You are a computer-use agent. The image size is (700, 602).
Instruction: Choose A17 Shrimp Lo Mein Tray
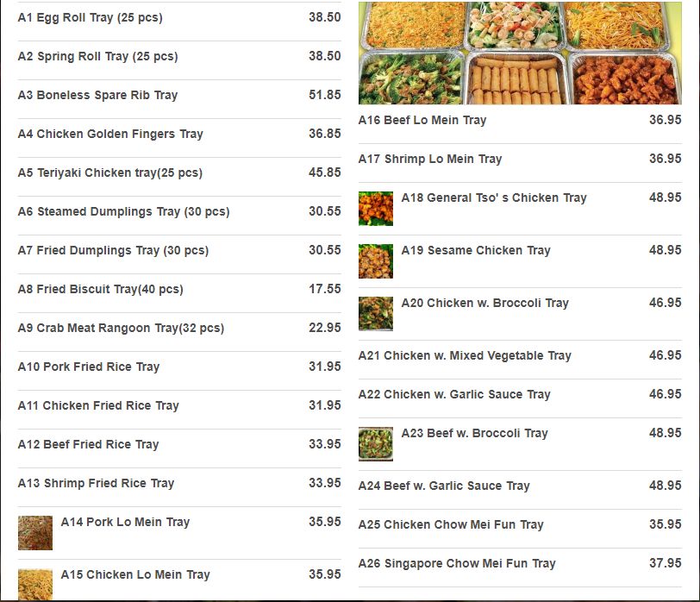click(430, 159)
